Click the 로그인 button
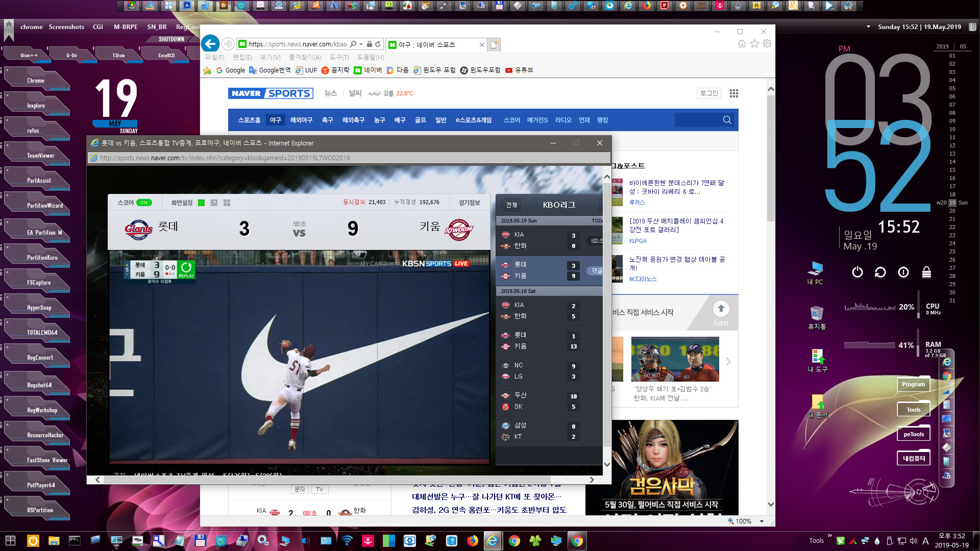The width and height of the screenshot is (980, 551). [x=709, y=93]
